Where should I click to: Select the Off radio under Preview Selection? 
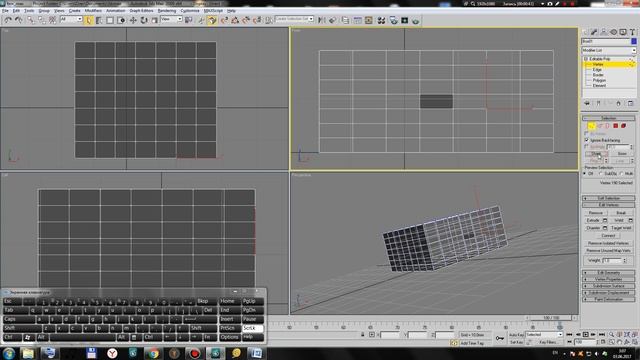point(585,173)
